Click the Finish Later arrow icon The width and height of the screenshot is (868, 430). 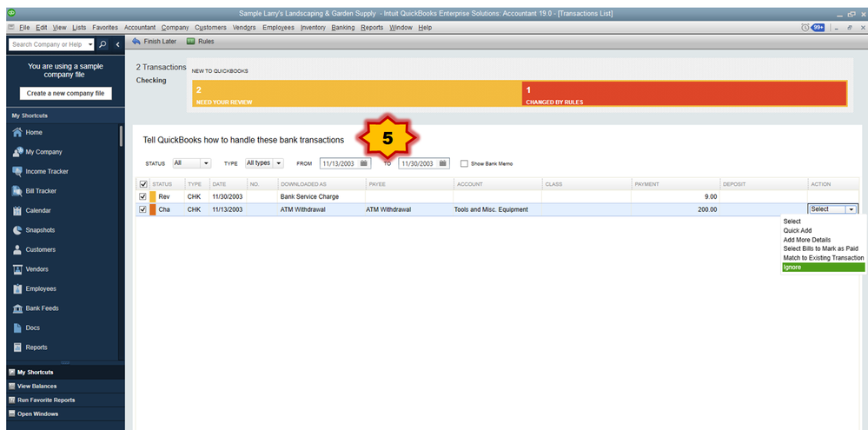(x=136, y=42)
